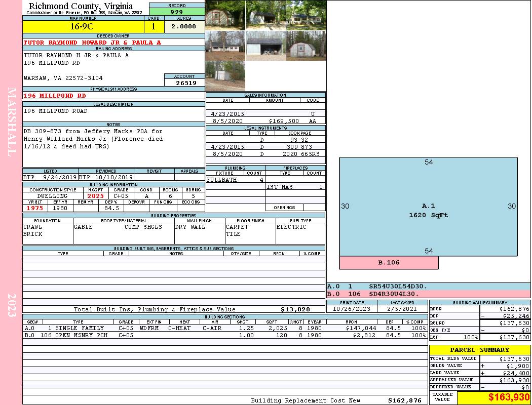Screen dimensions: 532x405
Task: Click the red year built 1975 value
Action: pos(35,208)
